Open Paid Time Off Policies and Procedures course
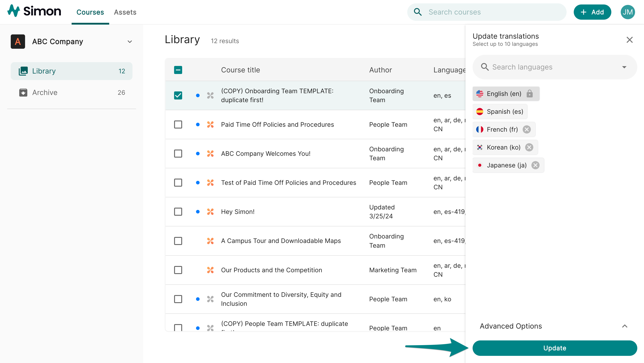Screen dimensions: 644x363 pos(277,124)
